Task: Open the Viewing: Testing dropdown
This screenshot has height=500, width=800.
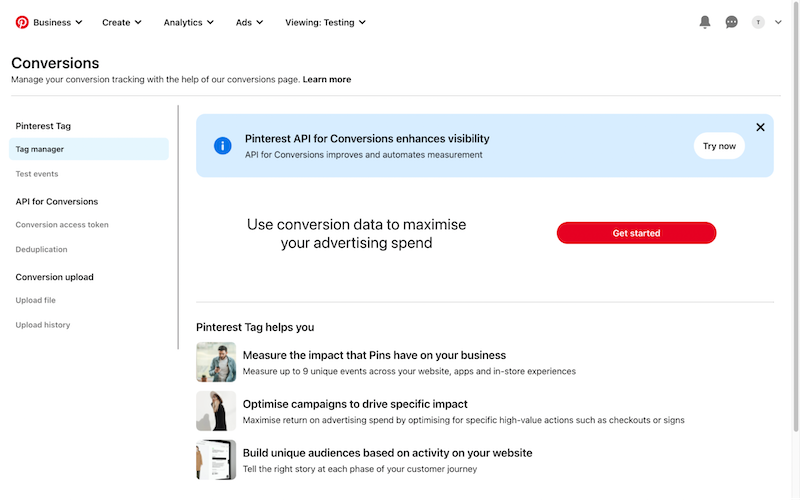Action: 325,22
